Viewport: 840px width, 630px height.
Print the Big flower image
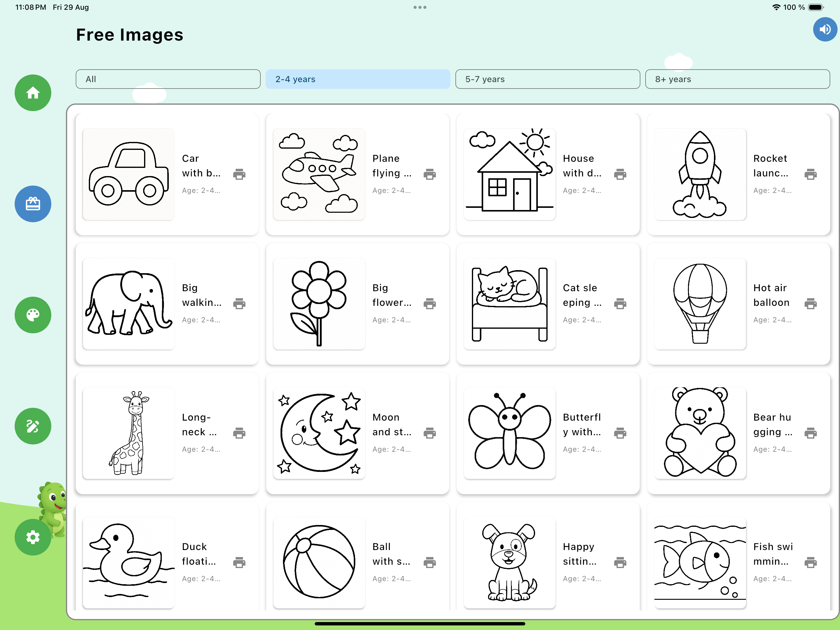coord(429,304)
